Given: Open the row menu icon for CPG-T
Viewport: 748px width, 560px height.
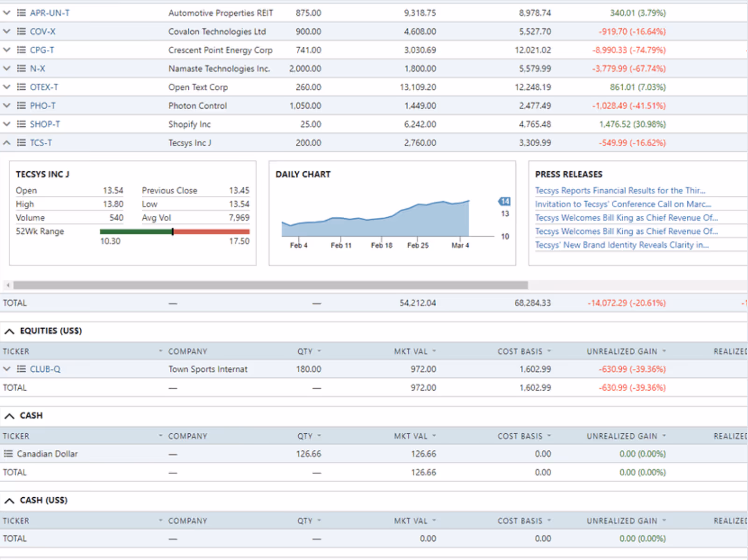Looking at the screenshot, I should pos(21,50).
